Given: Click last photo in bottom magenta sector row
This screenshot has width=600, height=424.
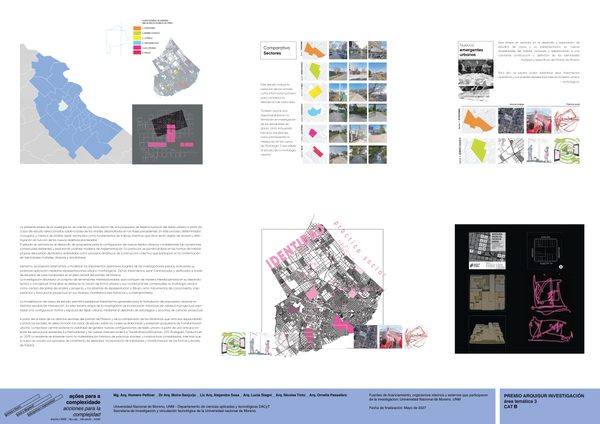Looking at the screenshot, I should tap(377, 155).
